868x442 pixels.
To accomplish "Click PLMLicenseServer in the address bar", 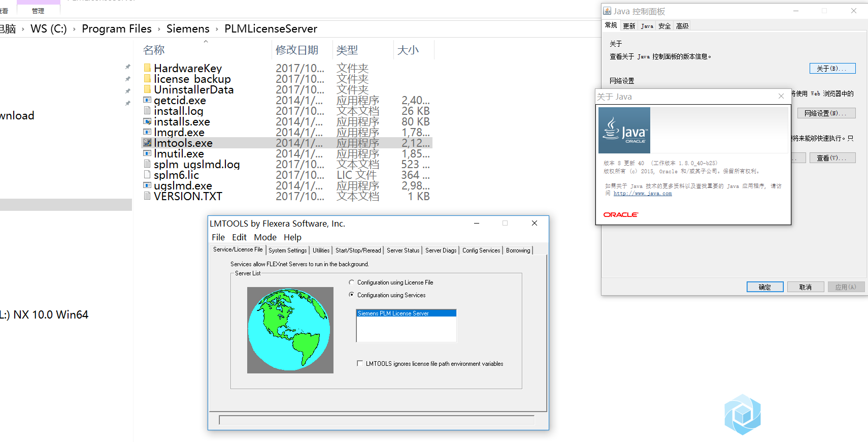I will pyautogui.click(x=271, y=29).
